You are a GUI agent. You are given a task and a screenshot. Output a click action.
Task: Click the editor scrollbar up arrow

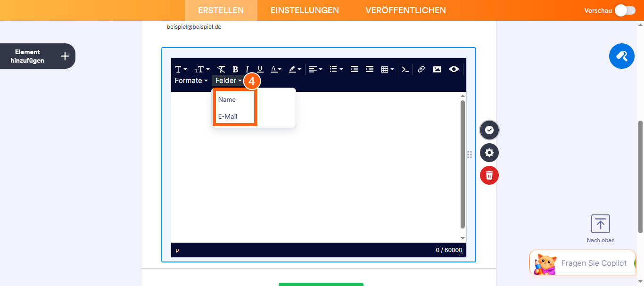pyautogui.click(x=463, y=96)
